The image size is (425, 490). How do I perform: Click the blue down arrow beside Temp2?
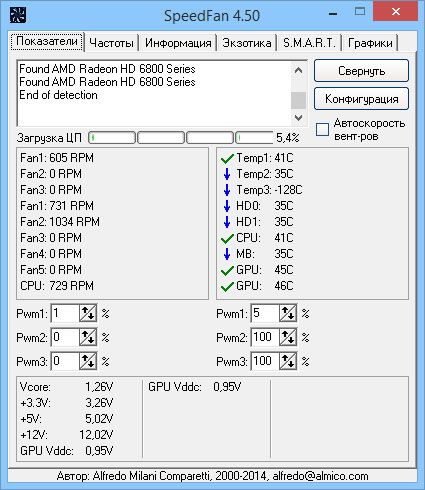coord(227,174)
